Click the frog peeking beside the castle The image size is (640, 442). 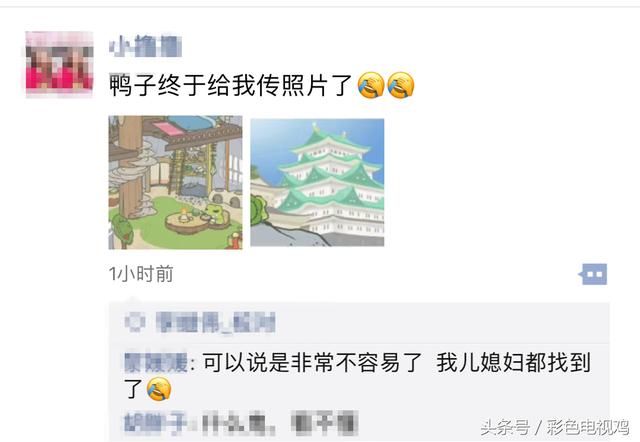[260, 210]
